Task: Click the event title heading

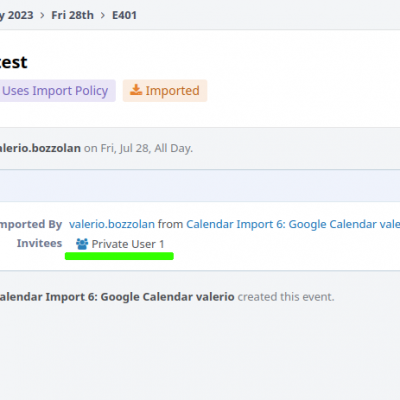Action: pos(13,62)
